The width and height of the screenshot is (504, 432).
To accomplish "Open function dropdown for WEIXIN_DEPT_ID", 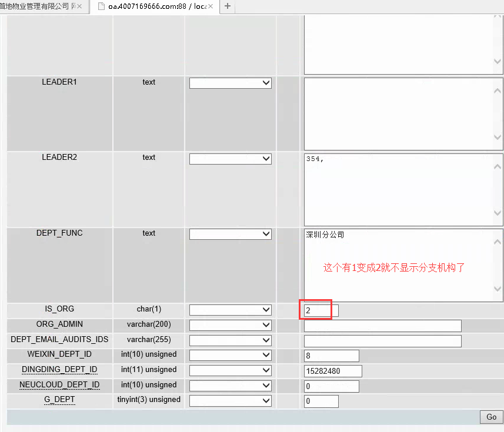I will (x=230, y=355).
